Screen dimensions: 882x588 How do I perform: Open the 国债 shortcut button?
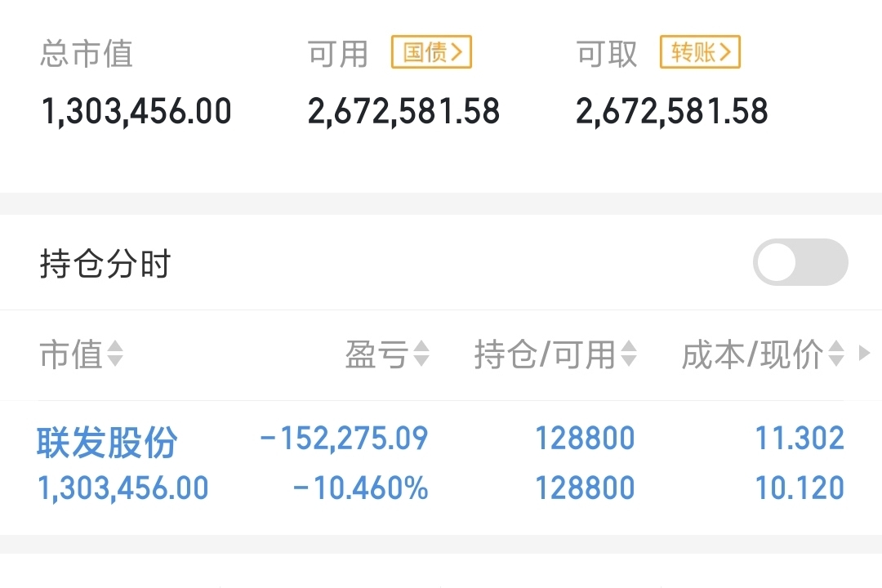coord(431,51)
